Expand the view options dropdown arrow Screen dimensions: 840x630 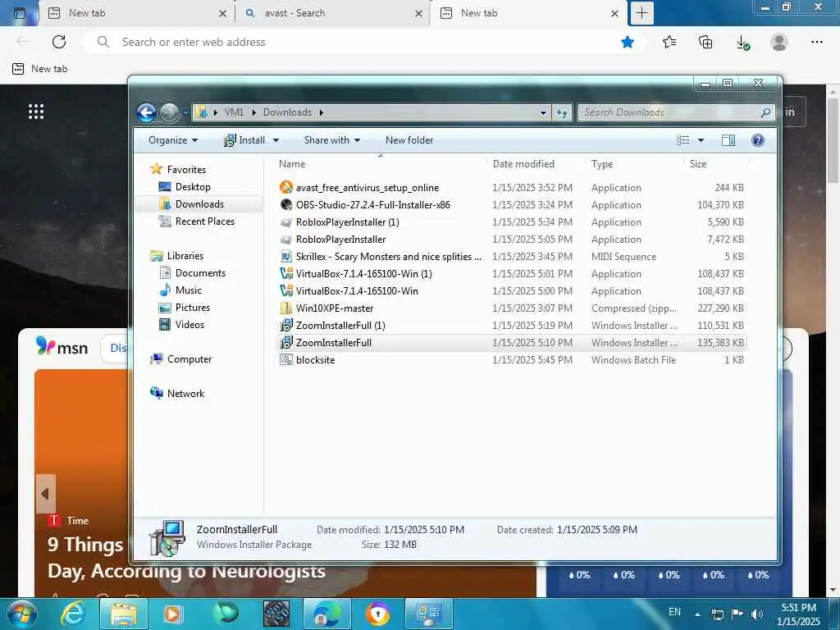click(701, 140)
